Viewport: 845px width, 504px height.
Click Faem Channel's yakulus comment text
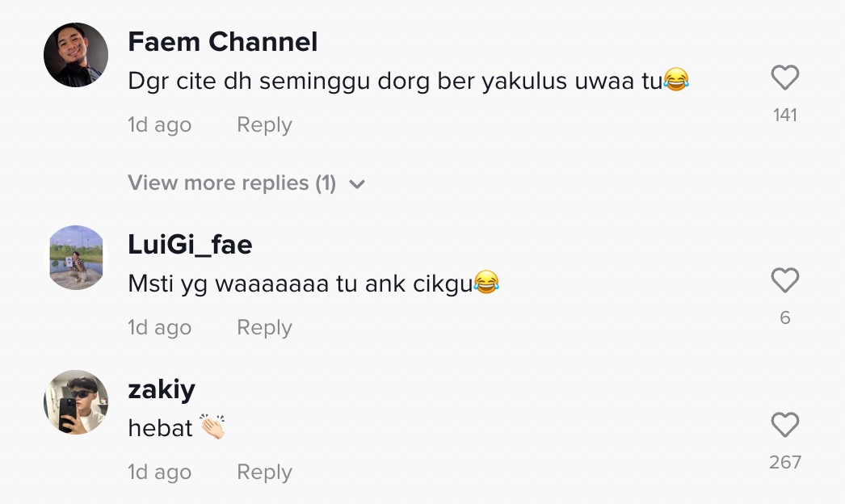[396, 81]
